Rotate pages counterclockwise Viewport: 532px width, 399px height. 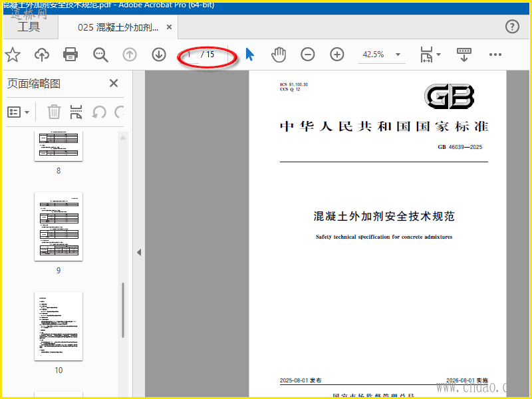click(x=99, y=112)
